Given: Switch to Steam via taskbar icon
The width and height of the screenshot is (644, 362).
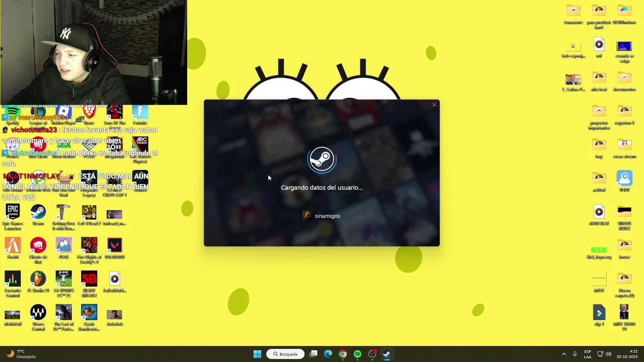Looking at the screenshot, I should coord(386,354).
